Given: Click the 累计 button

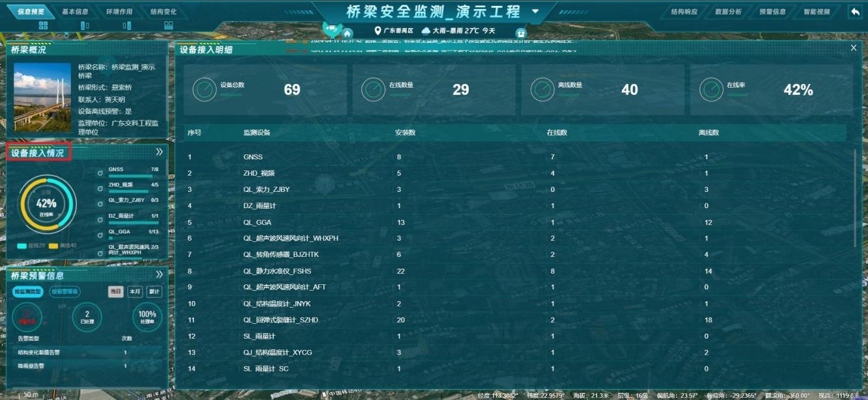Looking at the screenshot, I should (x=154, y=291).
